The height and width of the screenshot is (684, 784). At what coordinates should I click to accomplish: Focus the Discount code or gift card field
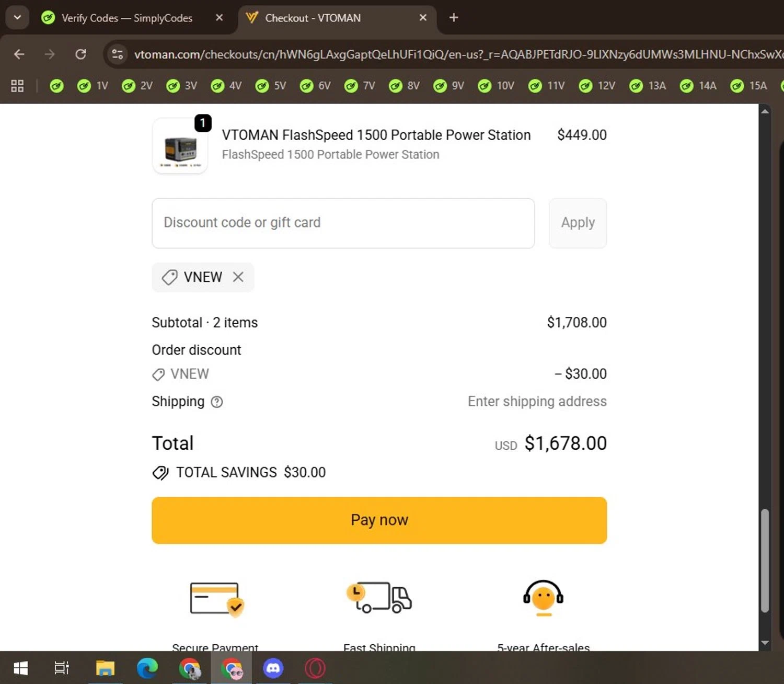343,223
